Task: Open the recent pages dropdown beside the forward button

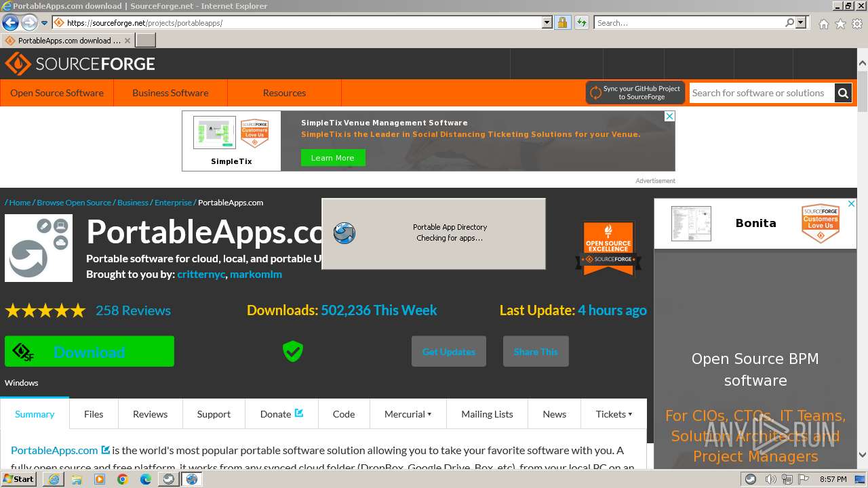Action: (x=44, y=23)
